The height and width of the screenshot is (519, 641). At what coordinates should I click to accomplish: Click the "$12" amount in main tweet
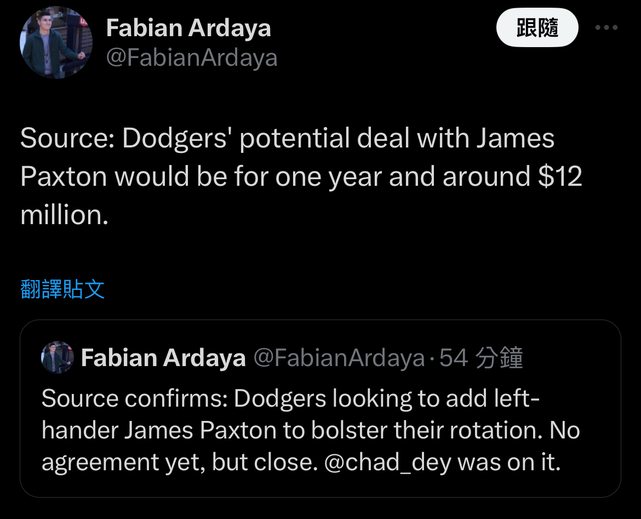click(558, 176)
